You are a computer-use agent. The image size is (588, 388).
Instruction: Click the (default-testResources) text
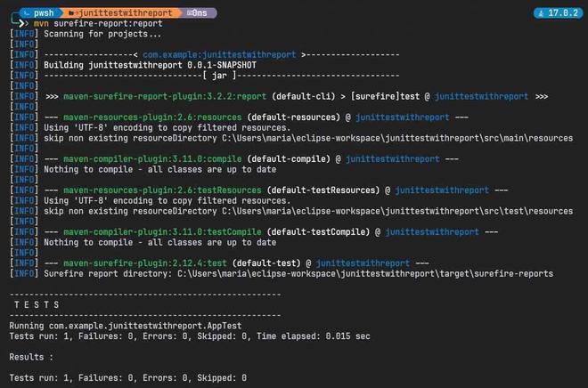[323, 190]
